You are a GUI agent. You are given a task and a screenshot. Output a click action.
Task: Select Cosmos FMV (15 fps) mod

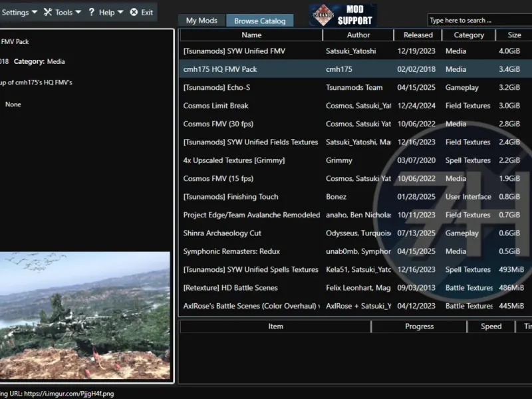click(x=355, y=178)
